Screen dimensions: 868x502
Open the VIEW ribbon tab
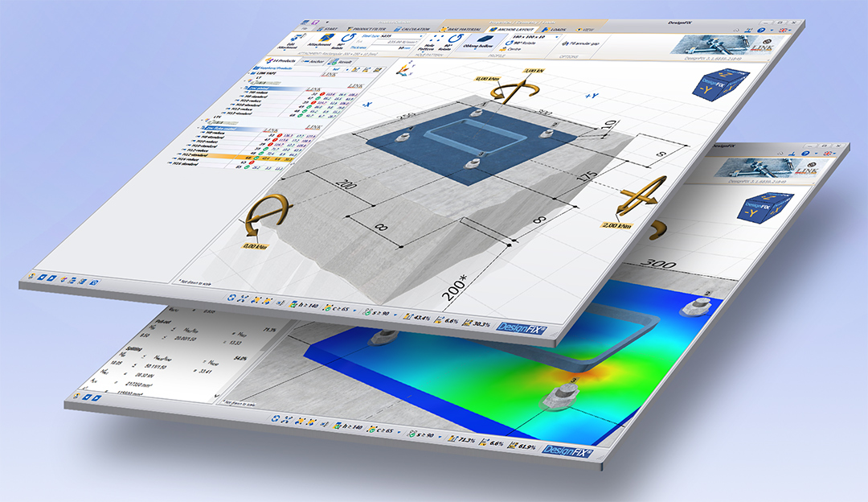click(586, 30)
